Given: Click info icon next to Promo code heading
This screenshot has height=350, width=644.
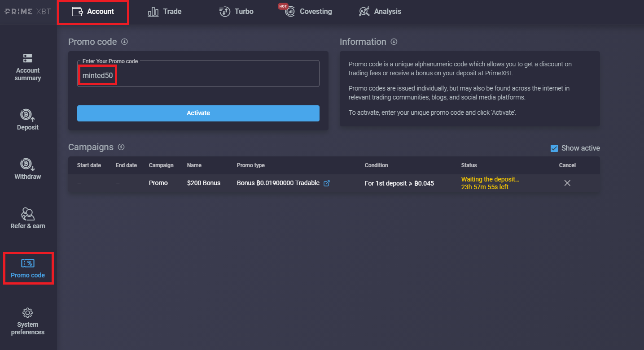Looking at the screenshot, I should click(125, 42).
